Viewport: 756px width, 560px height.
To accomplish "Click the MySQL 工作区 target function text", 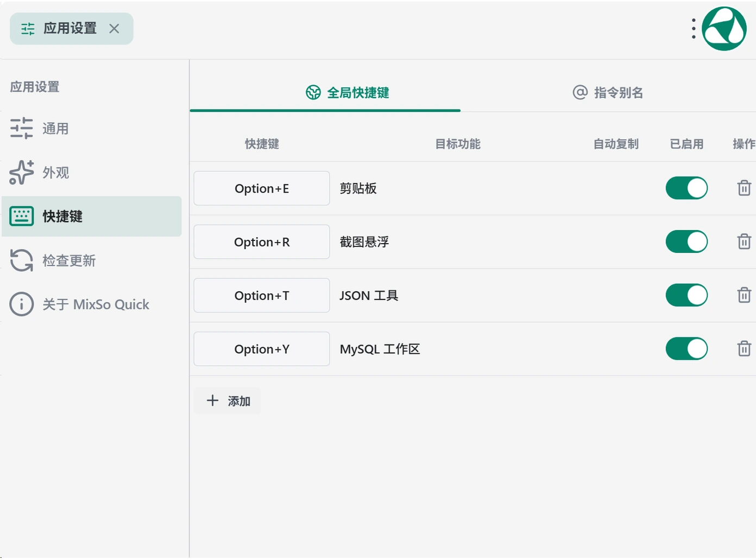I will click(380, 349).
